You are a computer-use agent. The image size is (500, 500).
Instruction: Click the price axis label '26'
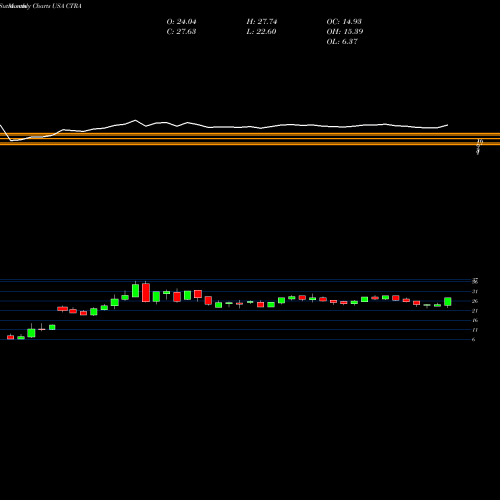coord(475,301)
